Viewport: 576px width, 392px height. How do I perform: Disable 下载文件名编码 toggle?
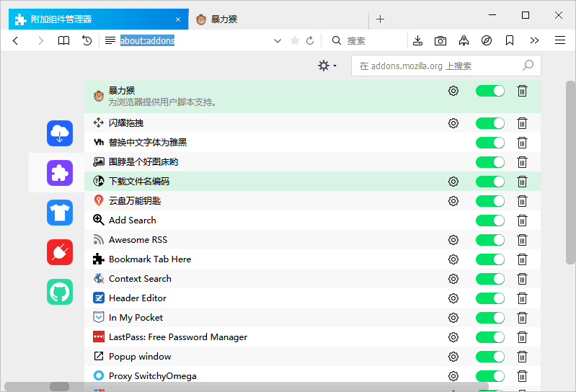coord(490,182)
